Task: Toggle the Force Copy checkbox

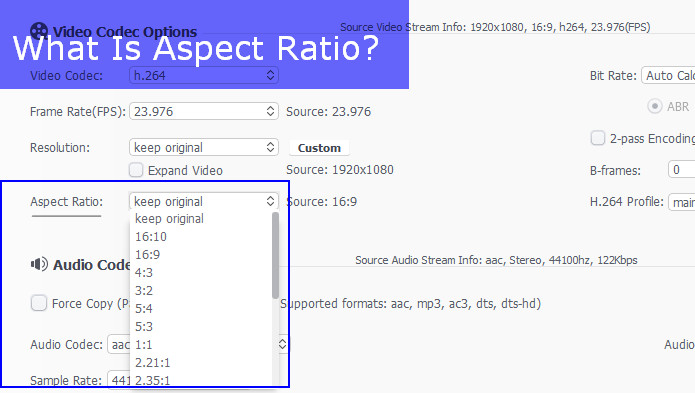Action: 39,304
